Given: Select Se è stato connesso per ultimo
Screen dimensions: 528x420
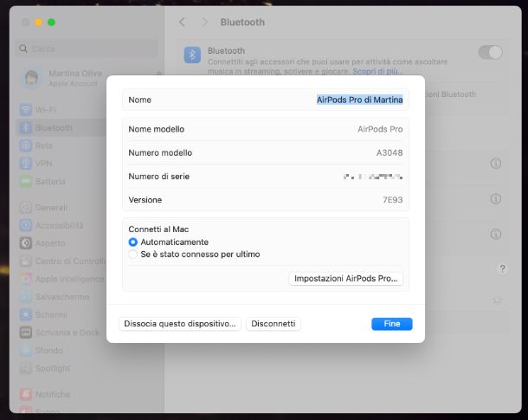Looking at the screenshot, I should 133,254.
